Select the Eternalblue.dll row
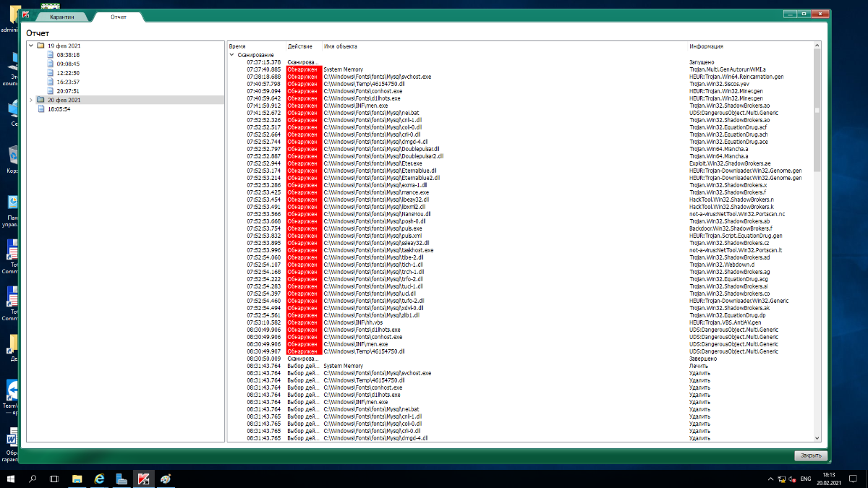 [519, 171]
